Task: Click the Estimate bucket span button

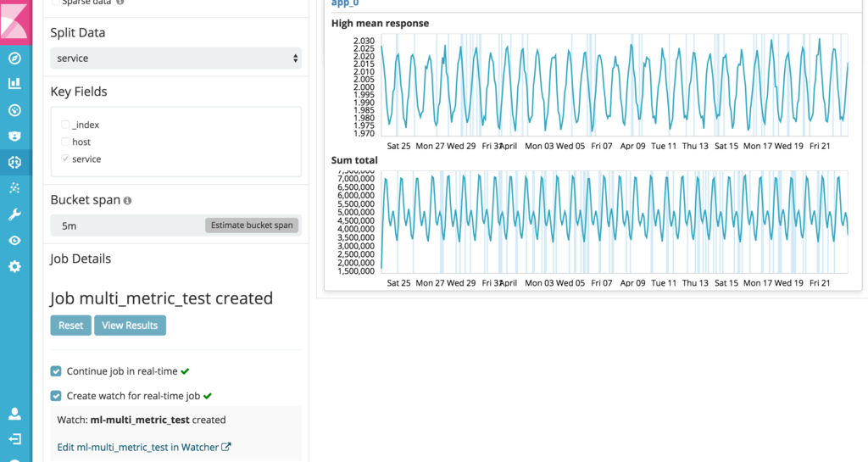Action: [x=252, y=225]
